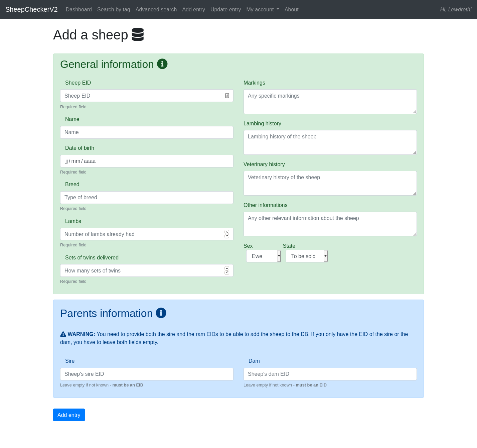Open the Sex dropdown showing Ewe

point(263,256)
